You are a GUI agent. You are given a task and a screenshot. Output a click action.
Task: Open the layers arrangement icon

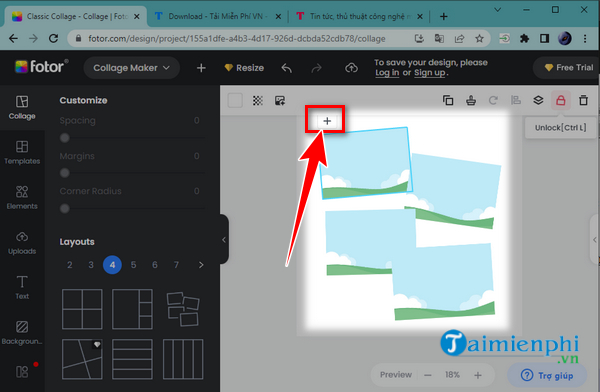538,100
